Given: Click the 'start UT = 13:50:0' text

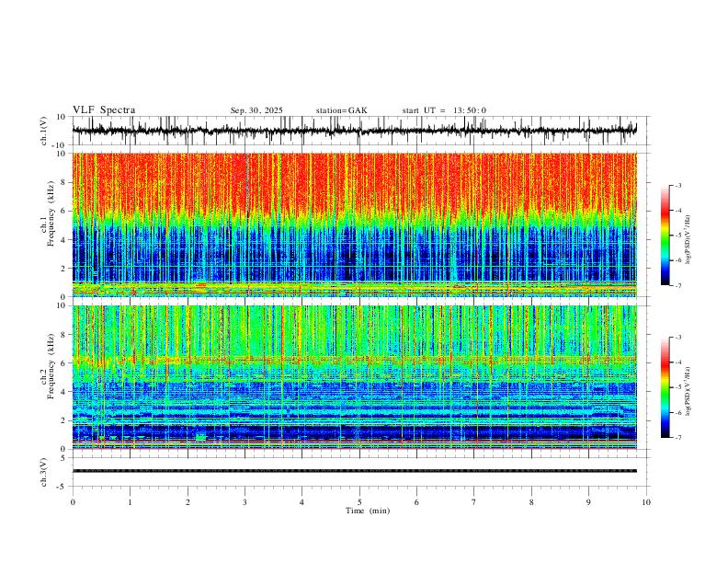Looking at the screenshot, I should point(444,110).
